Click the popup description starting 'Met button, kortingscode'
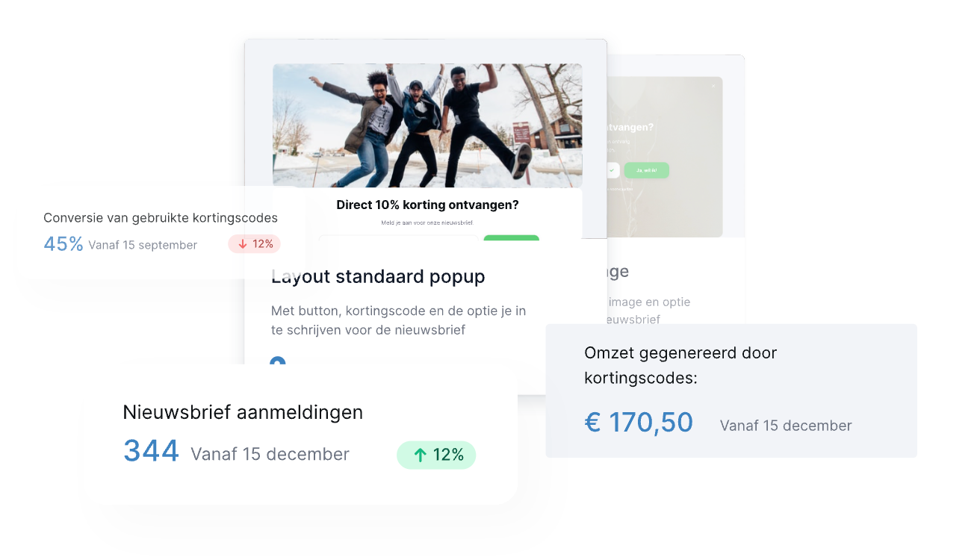The image size is (977, 560). (x=398, y=320)
